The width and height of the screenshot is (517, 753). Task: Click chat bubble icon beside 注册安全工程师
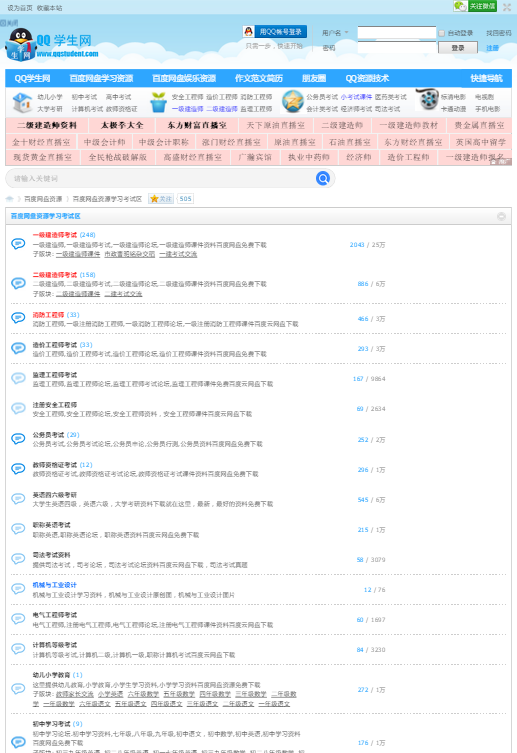click(18, 409)
